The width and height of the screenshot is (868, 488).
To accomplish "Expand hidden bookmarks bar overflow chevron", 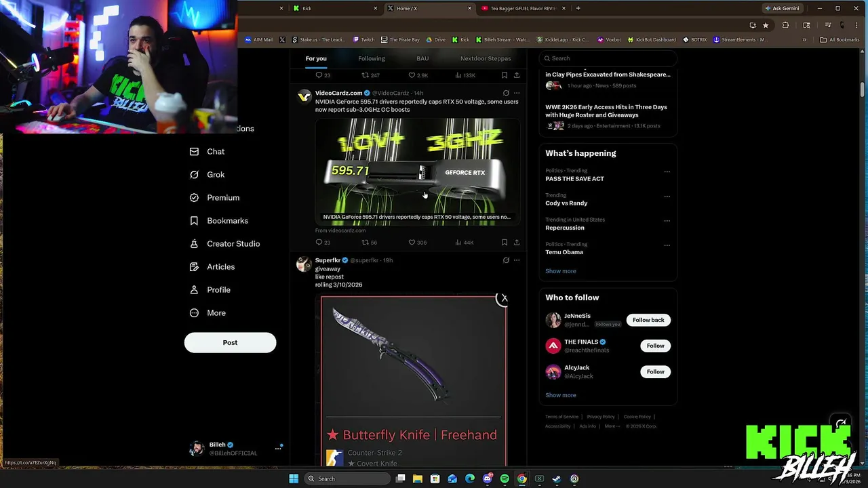I will [x=804, y=40].
